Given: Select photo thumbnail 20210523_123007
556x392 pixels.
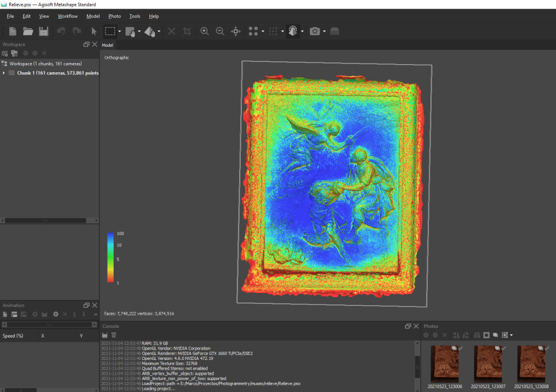Looking at the screenshot, I should [x=488, y=364].
